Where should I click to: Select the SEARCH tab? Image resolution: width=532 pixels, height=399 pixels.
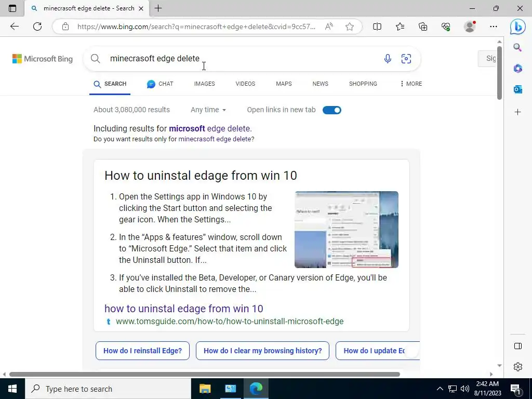coord(110,84)
